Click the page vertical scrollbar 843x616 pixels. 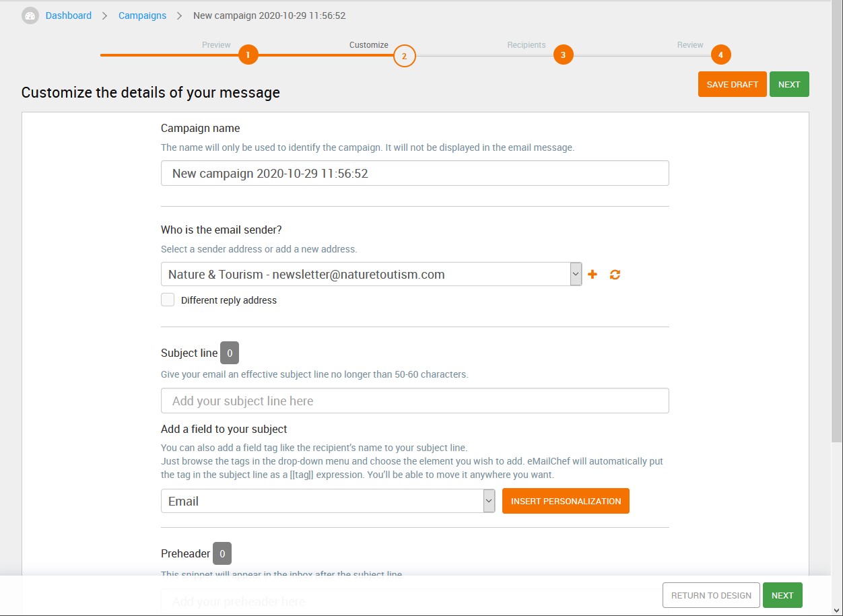[x=838, y=222]
